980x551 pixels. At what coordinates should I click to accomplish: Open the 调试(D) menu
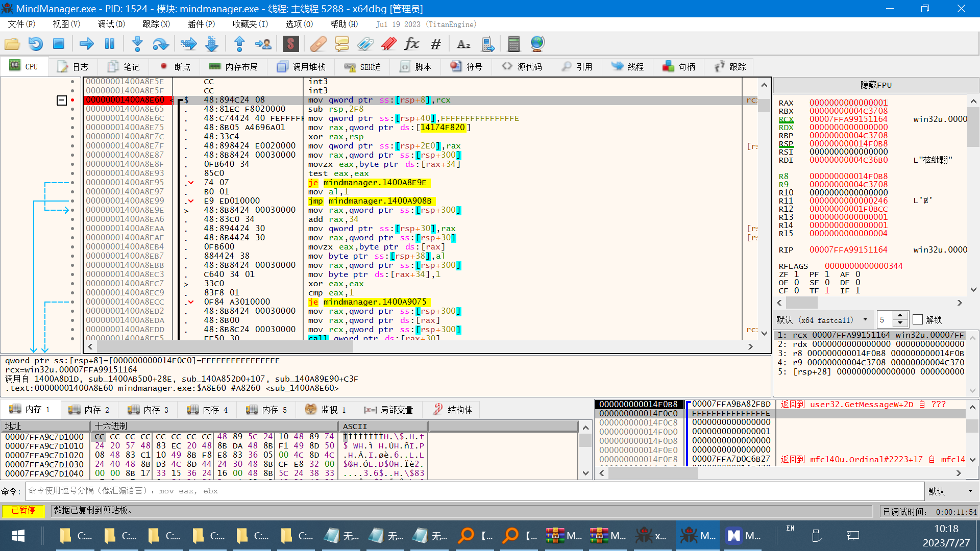point(111,24)
